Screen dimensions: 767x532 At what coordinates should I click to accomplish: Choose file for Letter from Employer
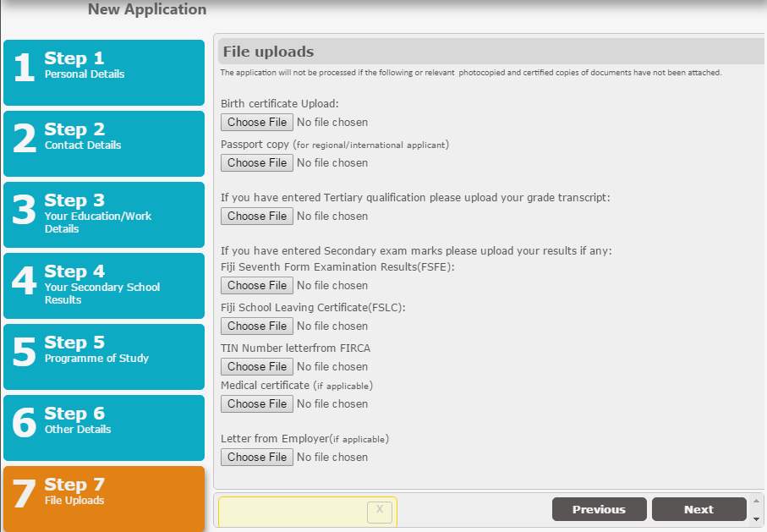pyautogui.click(x=257, y=458)
